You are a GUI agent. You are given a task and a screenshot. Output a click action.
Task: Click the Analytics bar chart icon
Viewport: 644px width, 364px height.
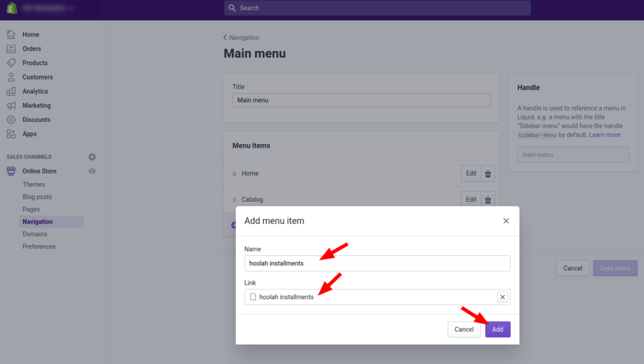(11, 91)
